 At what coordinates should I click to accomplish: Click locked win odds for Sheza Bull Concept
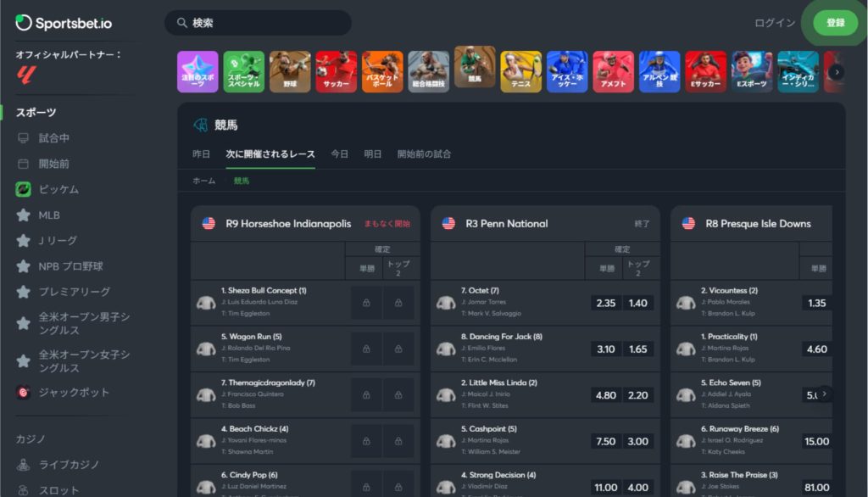coord(366,303)
